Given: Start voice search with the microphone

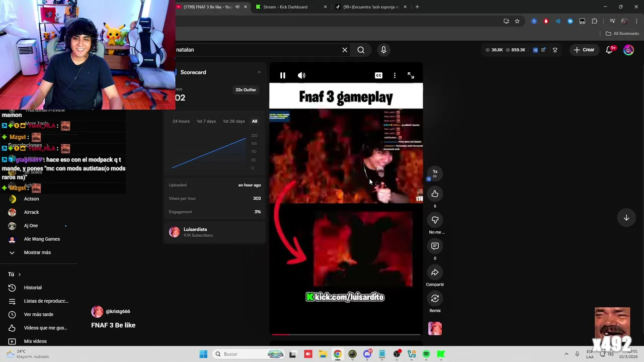Looking at the screenshot, I should (383, 50).
